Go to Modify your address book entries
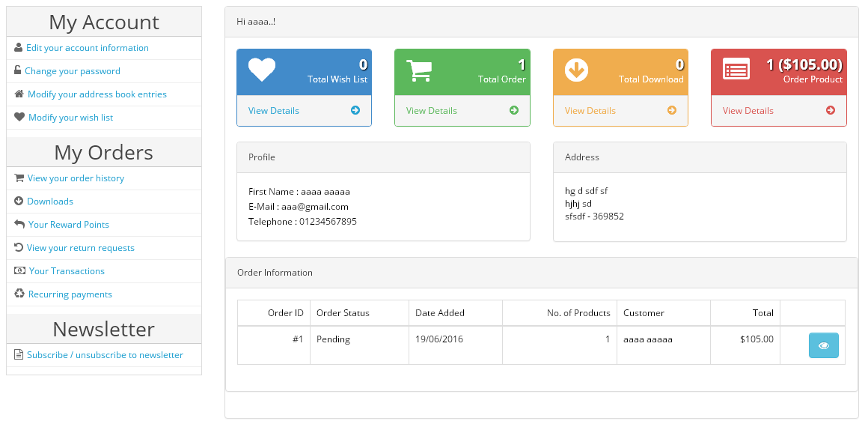The width and height of the screenshot is (868, 430). click(97, 94)
